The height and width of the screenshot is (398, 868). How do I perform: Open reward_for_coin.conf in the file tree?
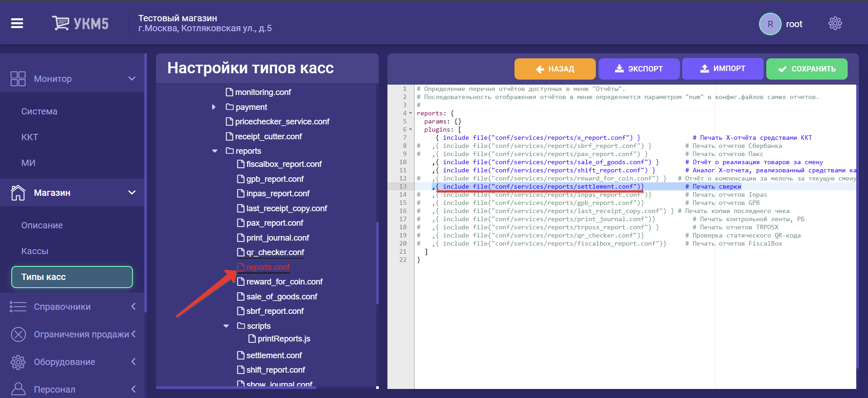click(x=284, y=282)
